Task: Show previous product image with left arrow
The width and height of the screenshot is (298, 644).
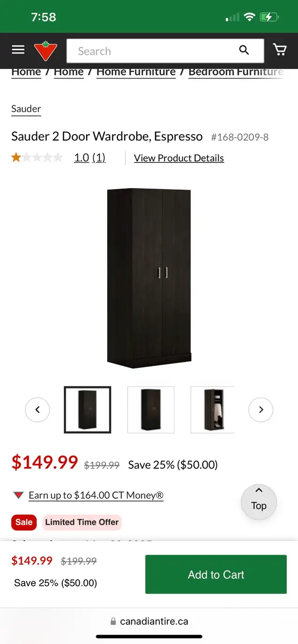Action: (x=37, y=409)
